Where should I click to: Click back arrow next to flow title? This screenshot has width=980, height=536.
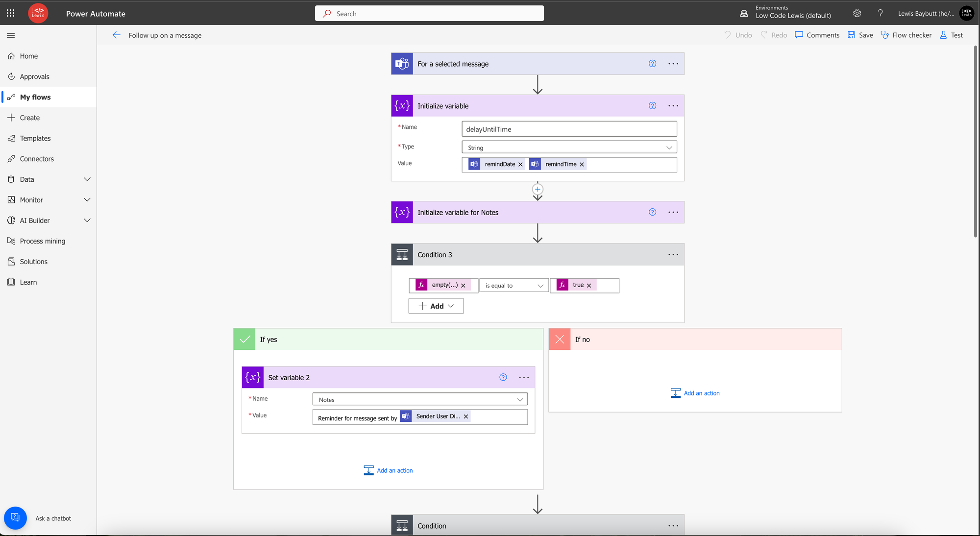[x=116, y=35]
